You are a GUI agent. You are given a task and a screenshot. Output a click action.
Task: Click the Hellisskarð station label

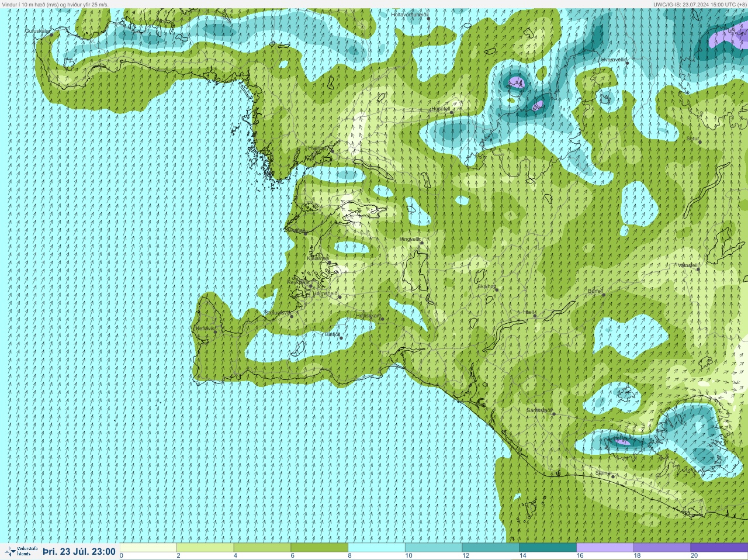pyautogui.click(x=368, y=316)
